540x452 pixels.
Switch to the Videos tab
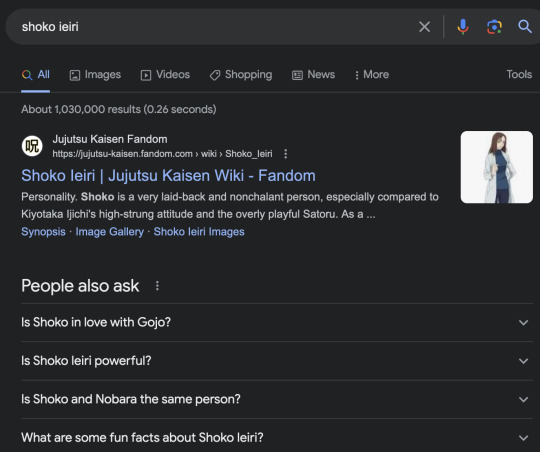pyautogui.click(x=165, y=75)
